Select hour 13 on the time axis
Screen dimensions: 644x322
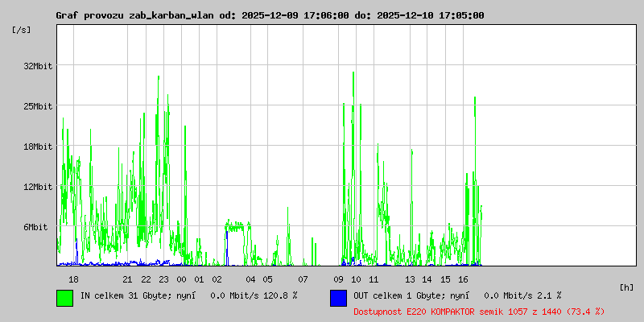pos(410,279)
